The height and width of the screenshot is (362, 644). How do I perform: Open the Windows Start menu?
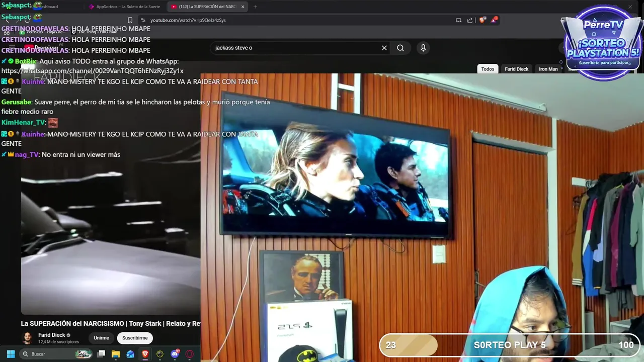coord(11,354)
